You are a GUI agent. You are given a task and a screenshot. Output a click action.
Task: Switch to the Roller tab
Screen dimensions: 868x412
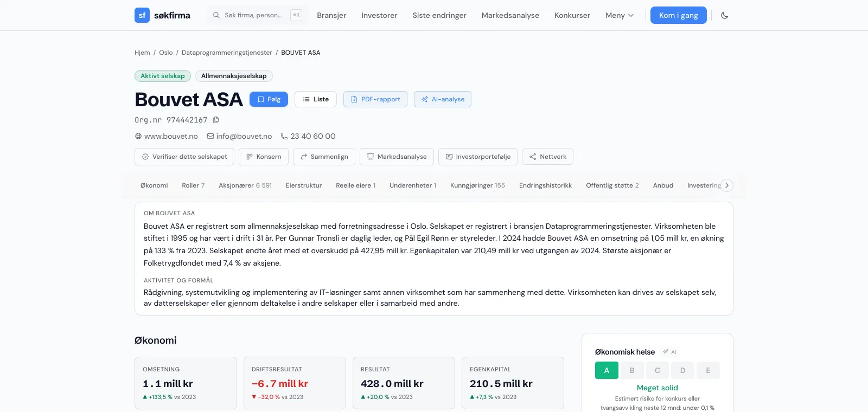pyautogui.click(x=193, y=185)
